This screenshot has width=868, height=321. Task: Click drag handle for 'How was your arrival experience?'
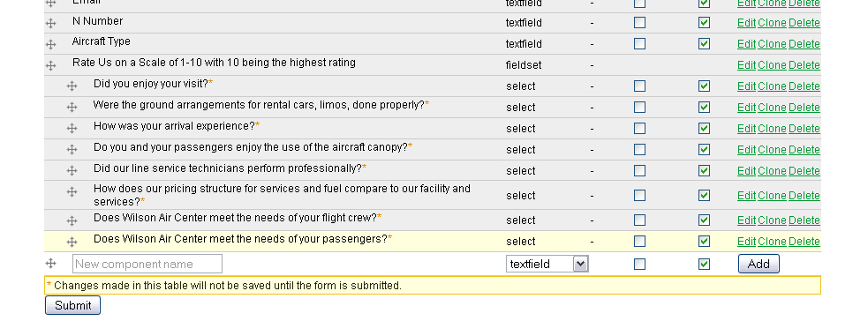(72, 129)
